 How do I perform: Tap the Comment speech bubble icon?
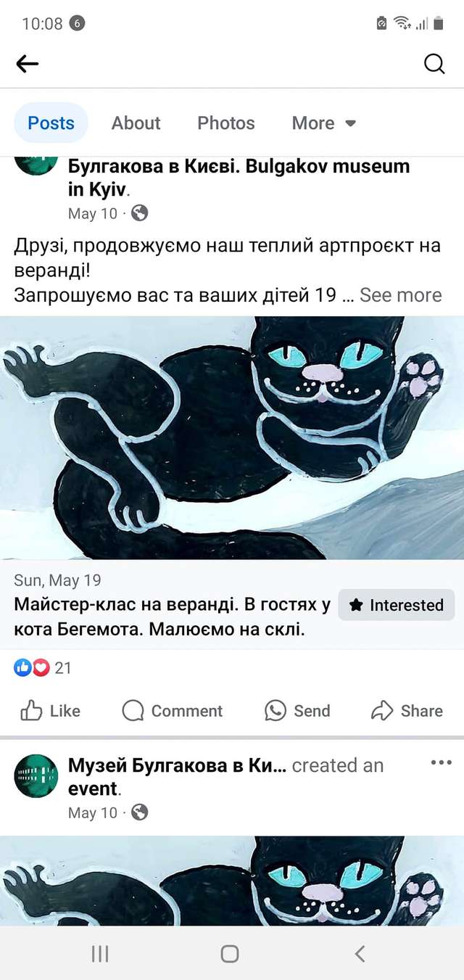[133, 710]
